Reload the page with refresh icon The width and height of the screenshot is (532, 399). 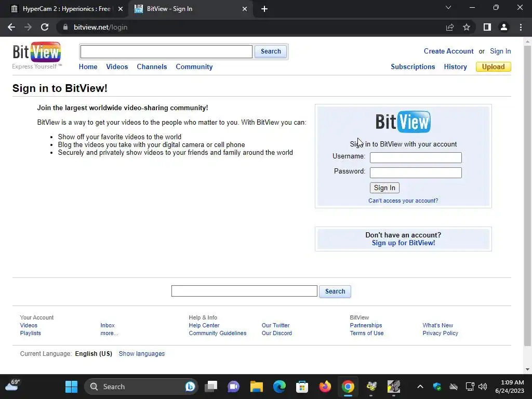click(x=45, y=27)
